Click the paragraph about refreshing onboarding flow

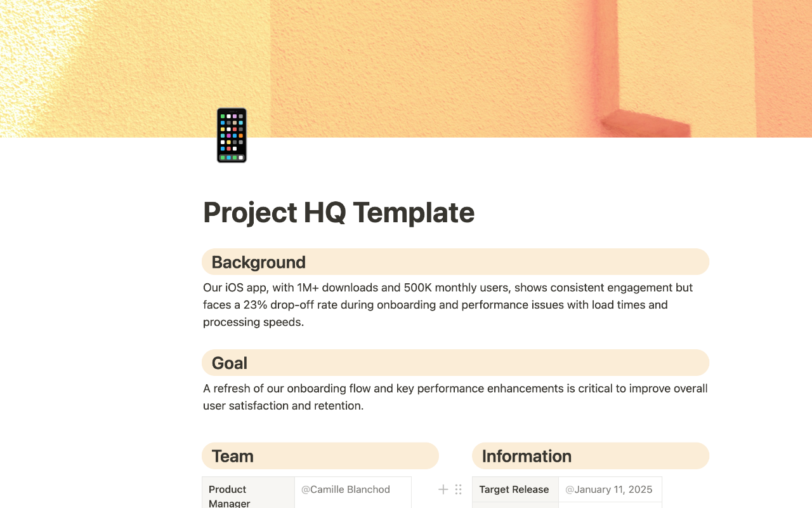pos(455,397)
